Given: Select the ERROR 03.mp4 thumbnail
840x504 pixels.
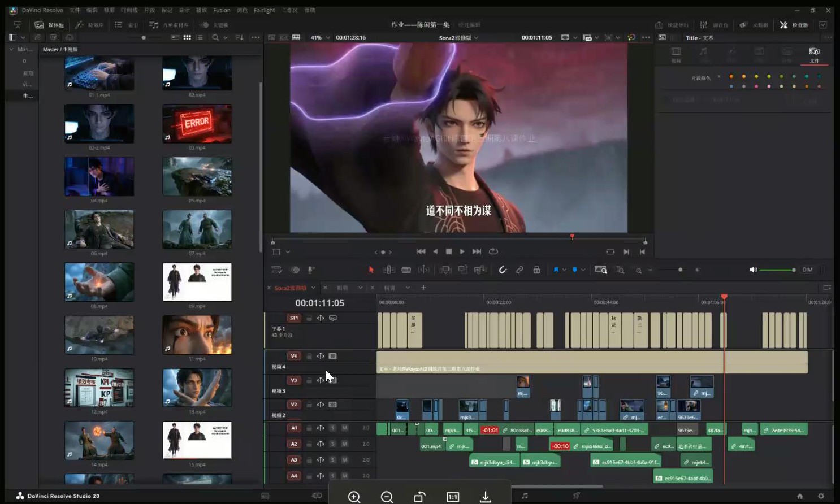Looking at the screenshot, I should click(197, 124).
